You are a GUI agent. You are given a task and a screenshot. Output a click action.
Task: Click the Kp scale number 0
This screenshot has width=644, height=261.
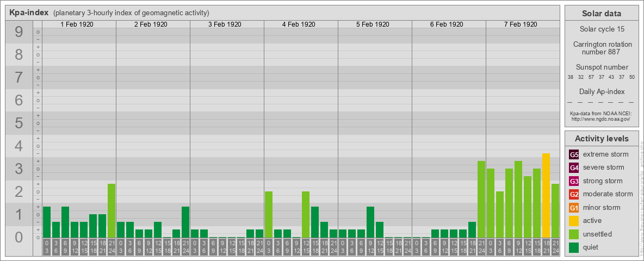[19, 237]
